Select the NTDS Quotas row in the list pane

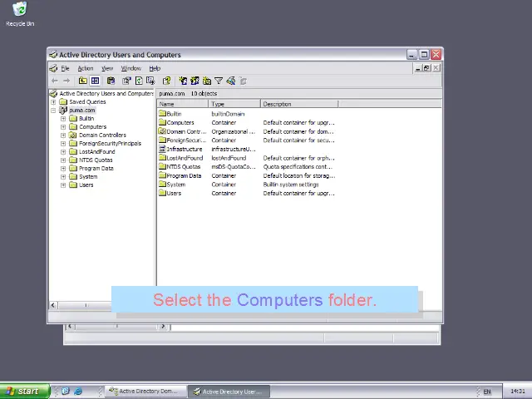[x=247, y=166]
